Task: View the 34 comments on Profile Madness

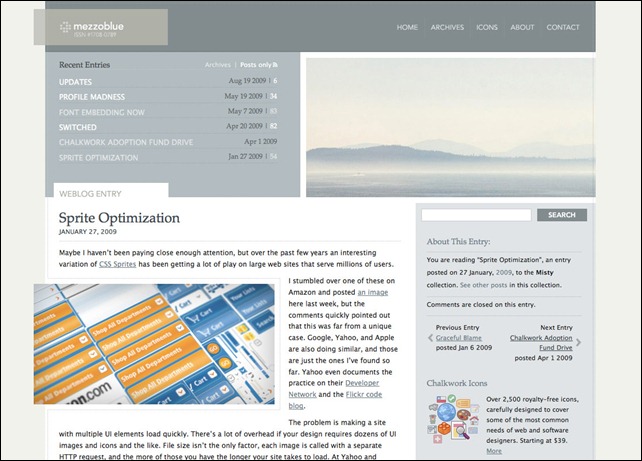Action: [273, 96]
